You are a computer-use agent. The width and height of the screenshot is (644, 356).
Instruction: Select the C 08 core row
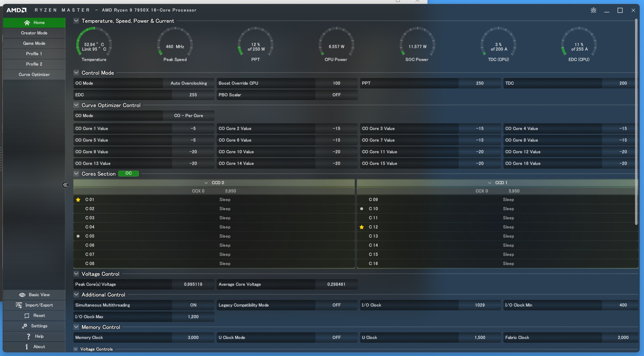(214, 264)
